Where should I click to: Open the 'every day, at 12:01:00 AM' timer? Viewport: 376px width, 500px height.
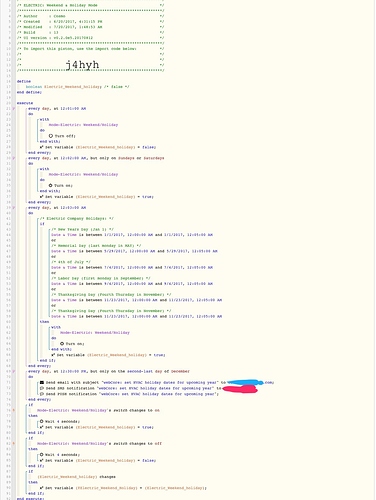coord(57,109)
